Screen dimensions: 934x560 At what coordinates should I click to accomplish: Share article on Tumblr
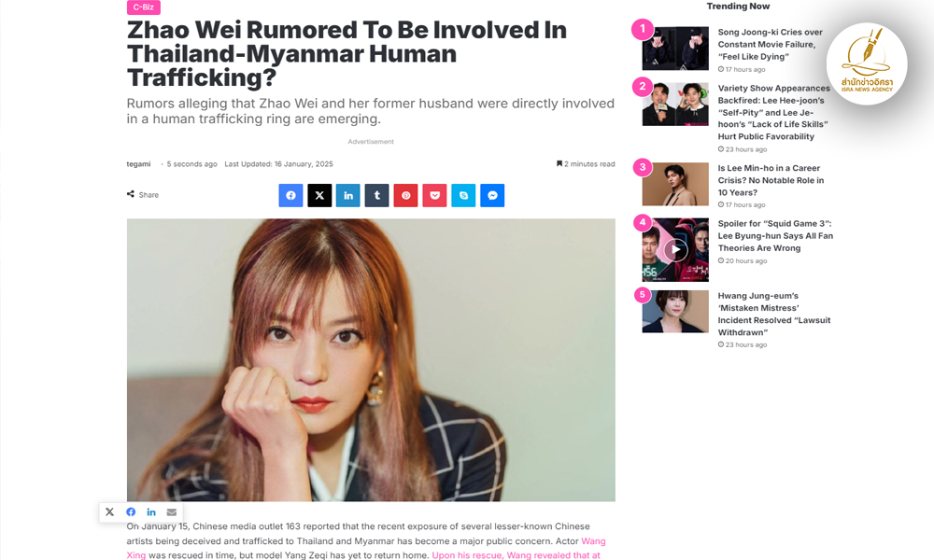click(377, 195)
